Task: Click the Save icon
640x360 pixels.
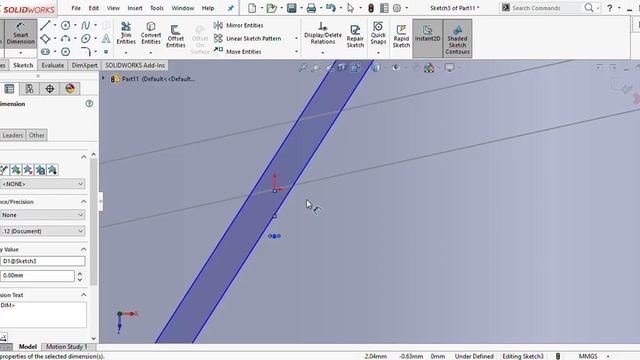Action: coord(291,8)
